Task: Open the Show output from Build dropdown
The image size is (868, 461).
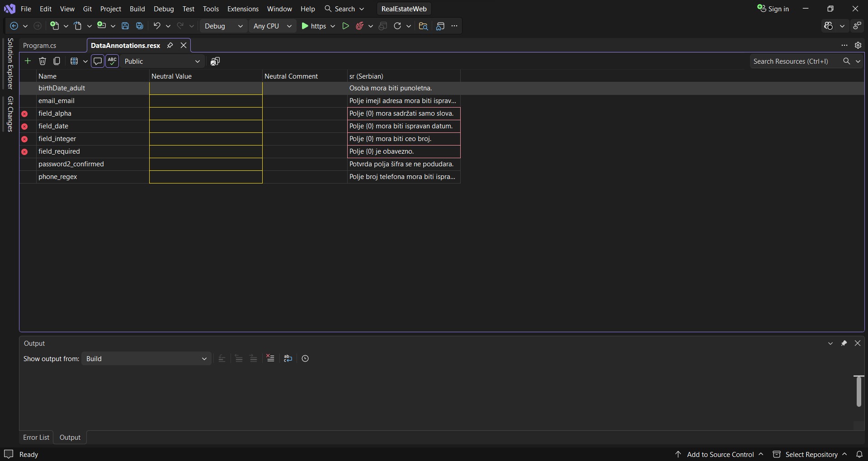Action: 146,359
